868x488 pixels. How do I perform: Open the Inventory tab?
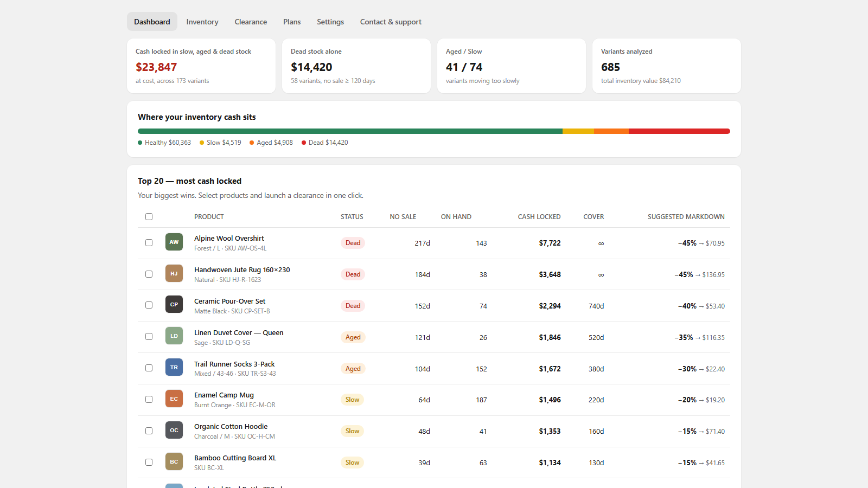[x=202, y=22]
